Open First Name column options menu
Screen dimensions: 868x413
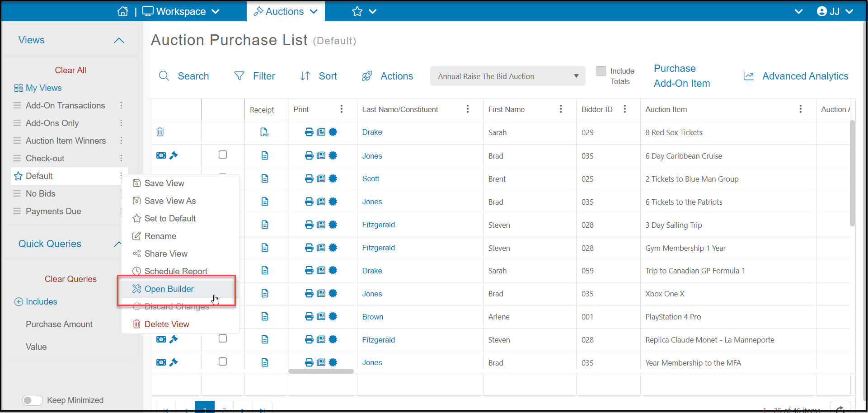pyautogui.click(x=561, y=109)
